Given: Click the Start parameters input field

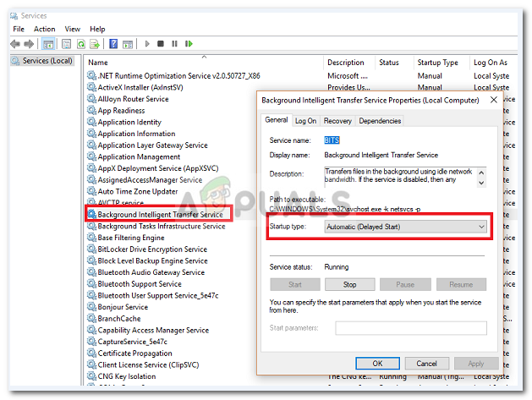Looking at the screenshot, I should (411, 328).
